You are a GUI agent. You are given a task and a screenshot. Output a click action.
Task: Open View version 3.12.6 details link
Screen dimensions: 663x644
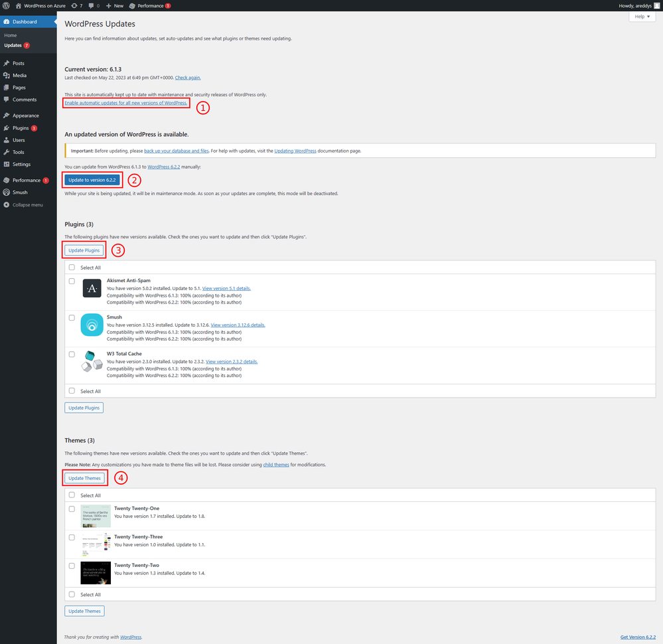(238, 325)
